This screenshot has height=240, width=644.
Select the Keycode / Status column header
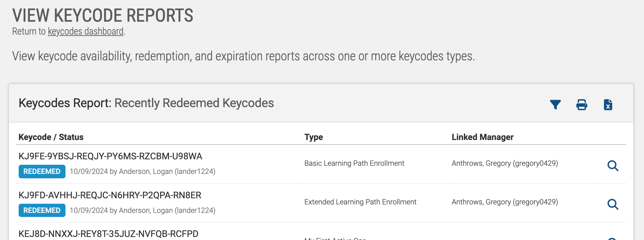(x=51, y=137)
